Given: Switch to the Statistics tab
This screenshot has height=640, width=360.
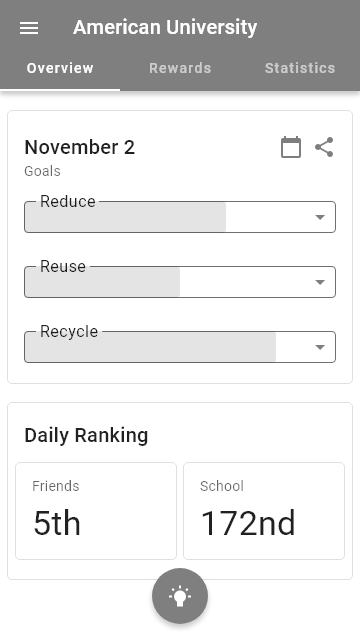Looking at the screenshot, I should [300, 68].
